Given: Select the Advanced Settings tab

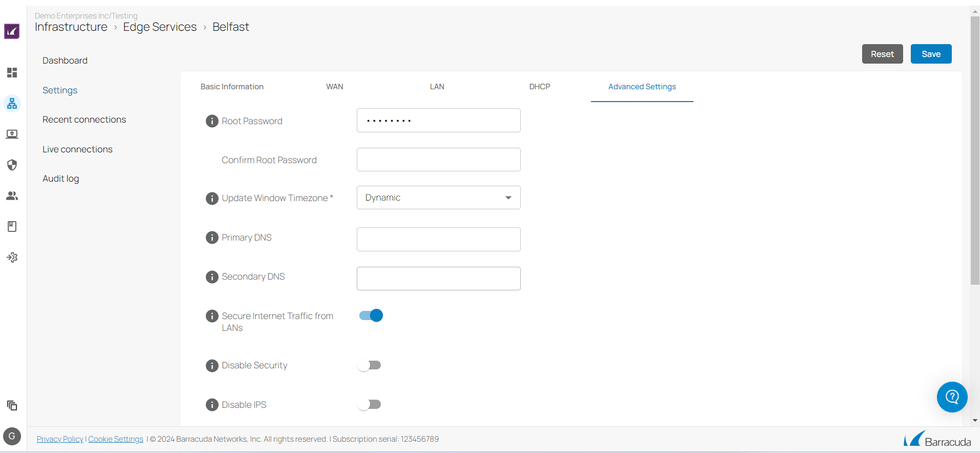Looking at the screenshot, I should (x=642, y=87).
